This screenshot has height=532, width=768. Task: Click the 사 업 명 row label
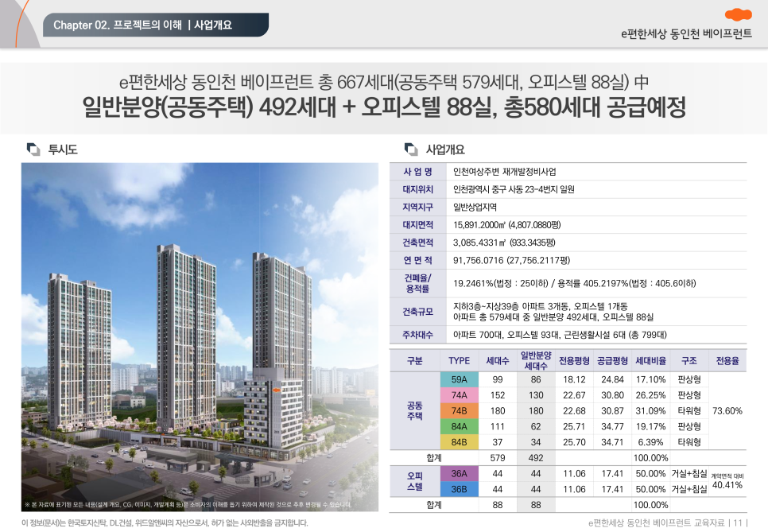click(418, 172)
